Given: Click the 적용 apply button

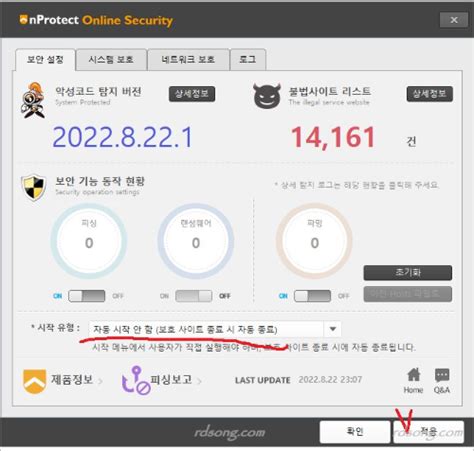Looking at the screenshot, I should tap(428, 432).
